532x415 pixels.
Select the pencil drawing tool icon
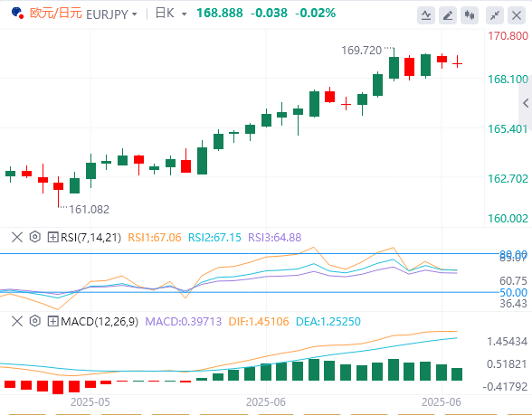[x=448, y=15]
